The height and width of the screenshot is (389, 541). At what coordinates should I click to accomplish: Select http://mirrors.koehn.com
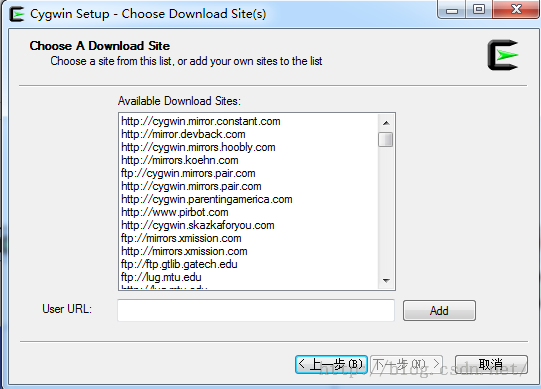[180, 160]
